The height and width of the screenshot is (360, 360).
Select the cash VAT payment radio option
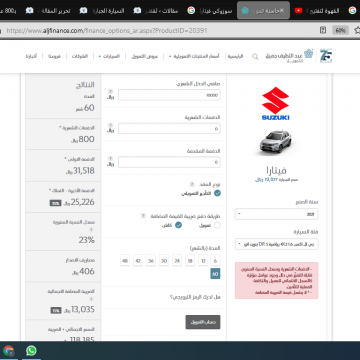click(x=179, y=225)
